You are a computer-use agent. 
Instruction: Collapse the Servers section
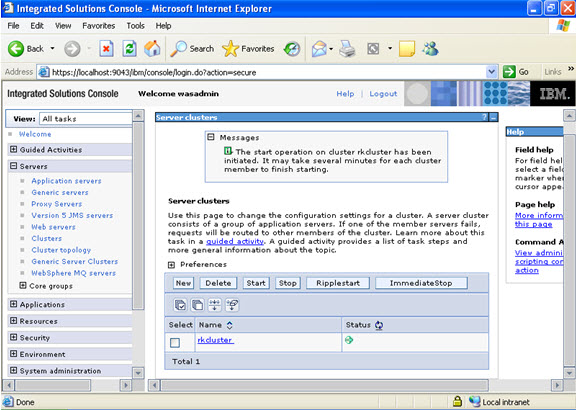pos(14,166)
